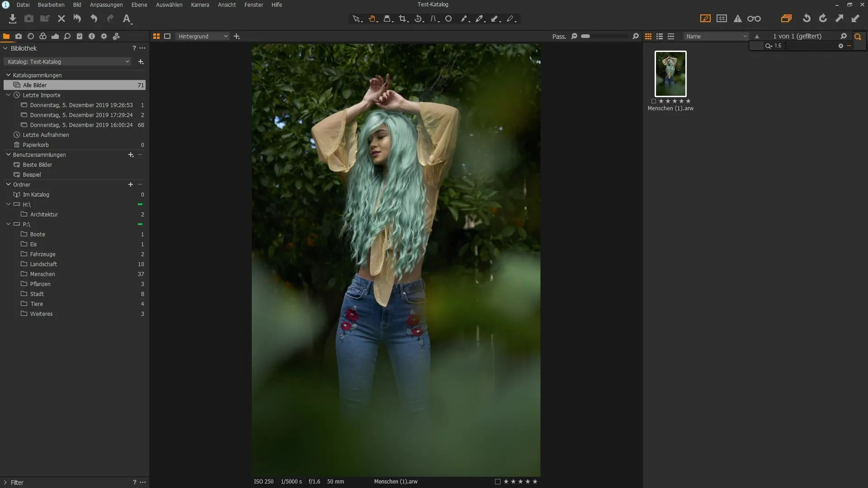This screenshot has height=488, width=868.
Task: Rotate image left icon
Action: pyautogui.click(x=807, y=19)
